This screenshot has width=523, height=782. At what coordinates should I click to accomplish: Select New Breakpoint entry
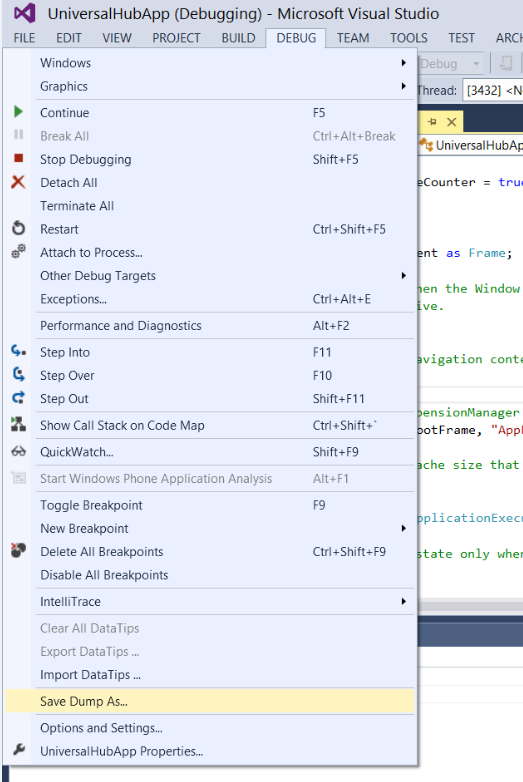pyautogui.click(x=210, y=528)
